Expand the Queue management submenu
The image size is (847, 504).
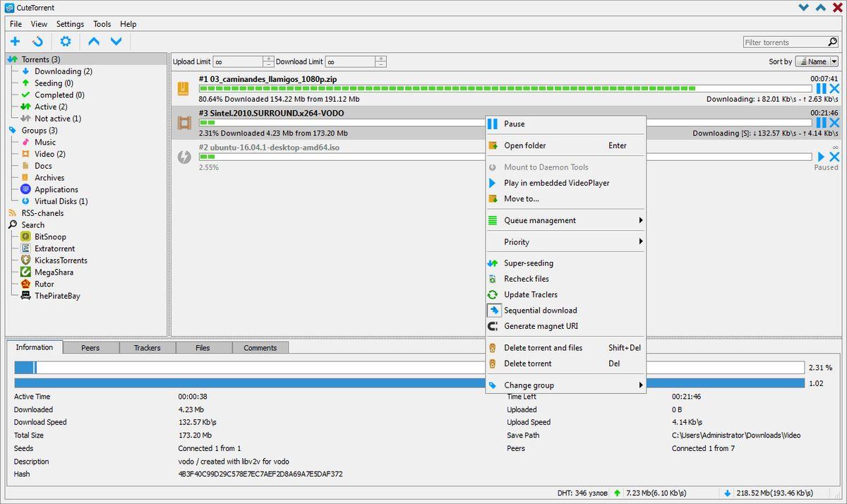(x=565, y=220)
